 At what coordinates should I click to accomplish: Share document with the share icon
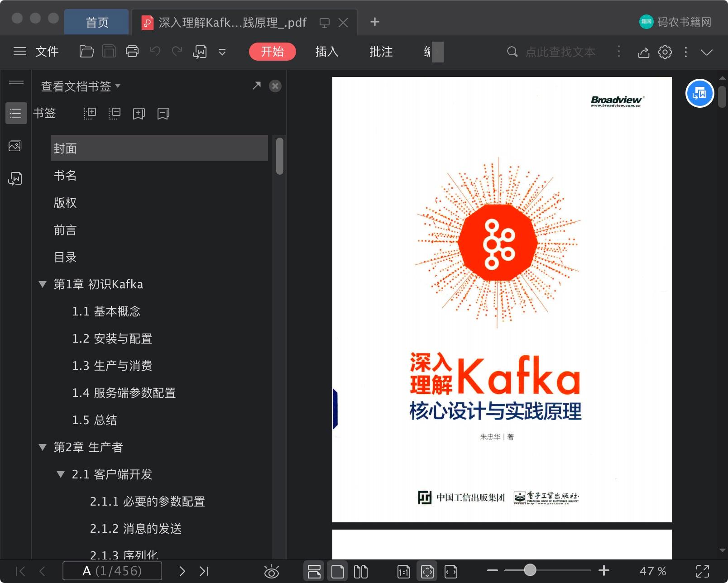click(x=644, y=52)
